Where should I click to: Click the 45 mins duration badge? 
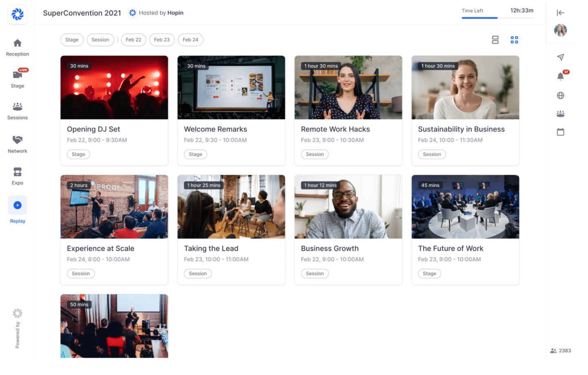(431, 185)
